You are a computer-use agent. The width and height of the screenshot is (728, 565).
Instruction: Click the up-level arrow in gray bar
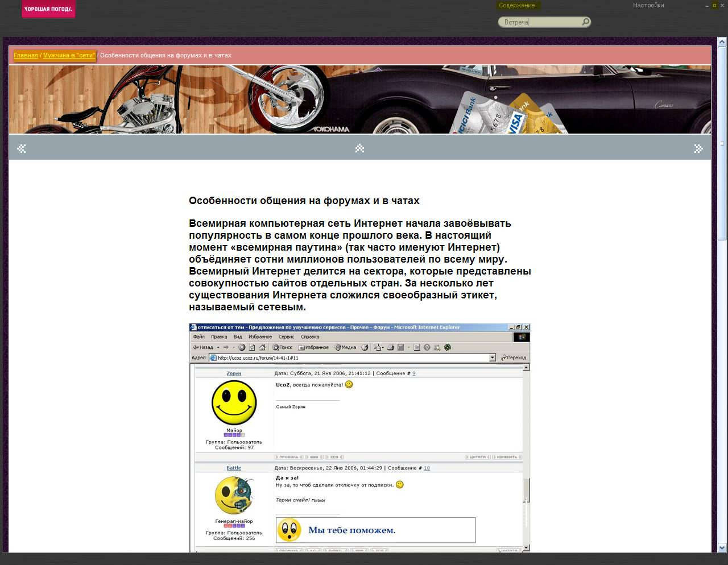[x=359, y=148]
